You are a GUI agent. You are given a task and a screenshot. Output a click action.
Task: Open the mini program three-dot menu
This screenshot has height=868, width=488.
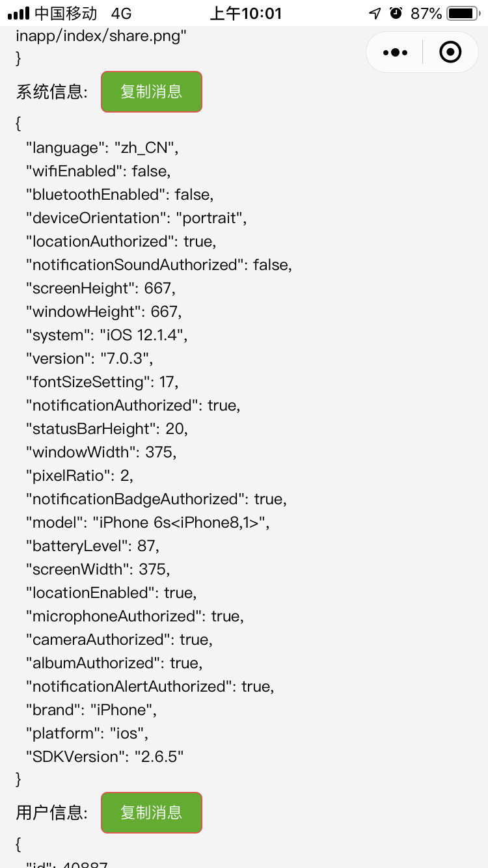click(396, 52)
